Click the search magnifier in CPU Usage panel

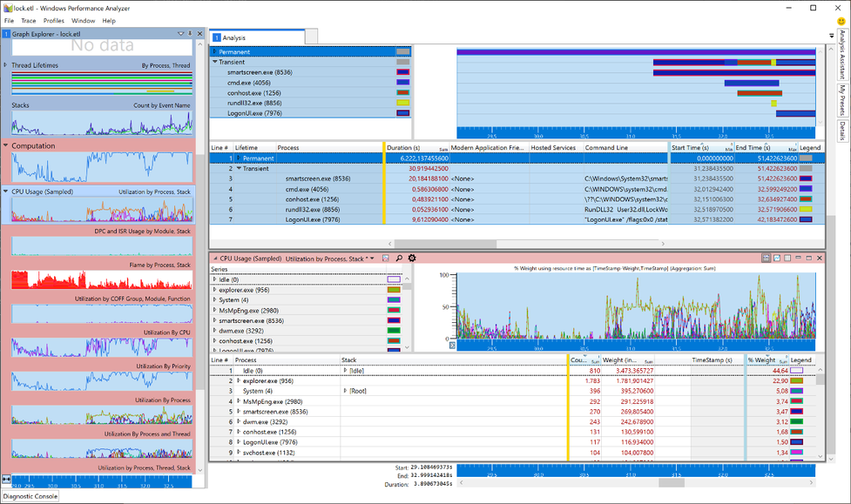click(399, 259)
